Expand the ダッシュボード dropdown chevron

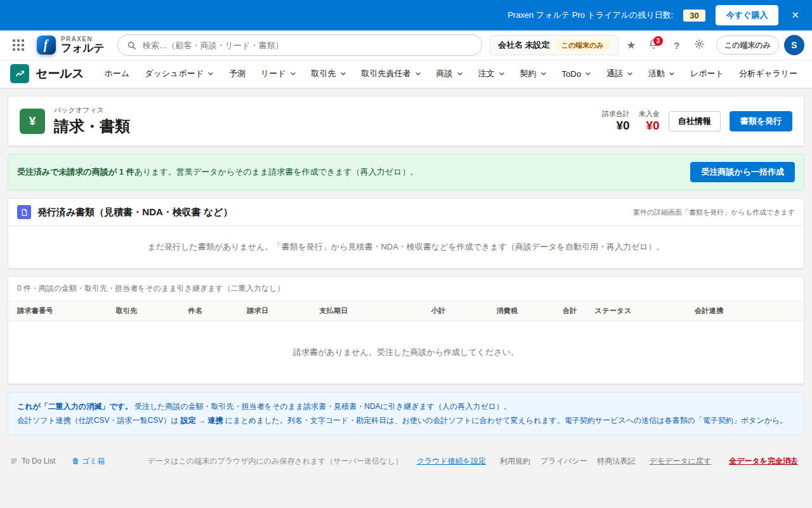point(211,74)
